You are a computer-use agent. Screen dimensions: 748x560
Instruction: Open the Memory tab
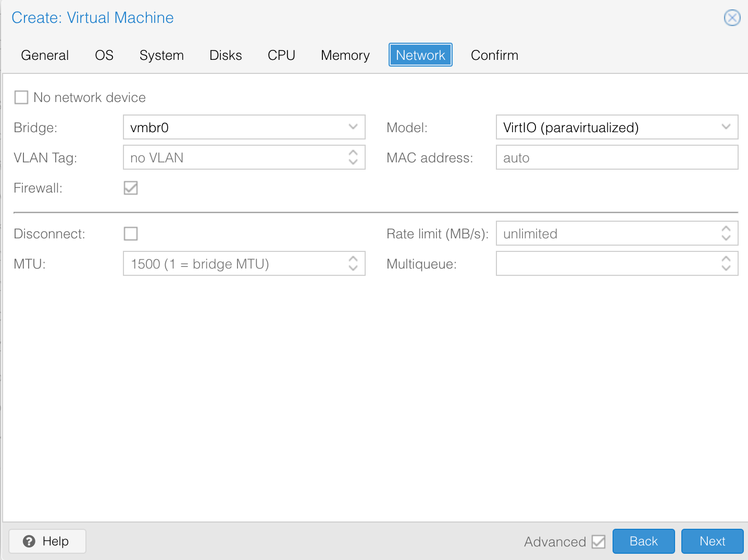[345, 55]
